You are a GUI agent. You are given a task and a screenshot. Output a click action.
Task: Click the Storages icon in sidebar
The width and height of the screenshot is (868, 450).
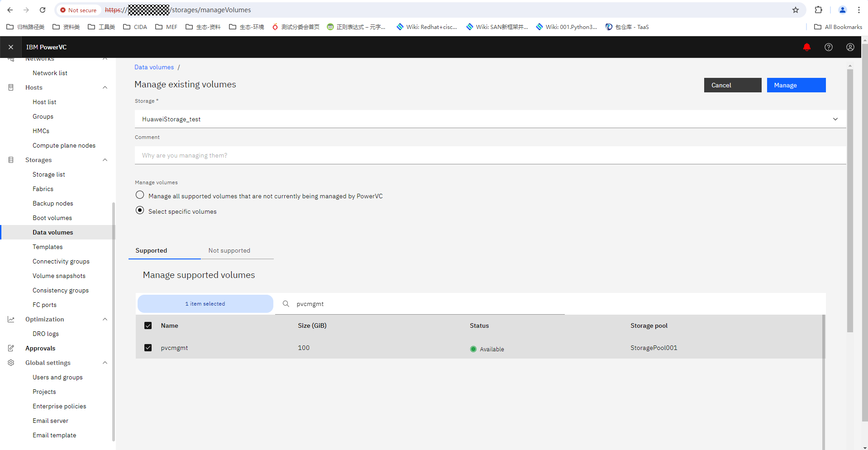11,160
